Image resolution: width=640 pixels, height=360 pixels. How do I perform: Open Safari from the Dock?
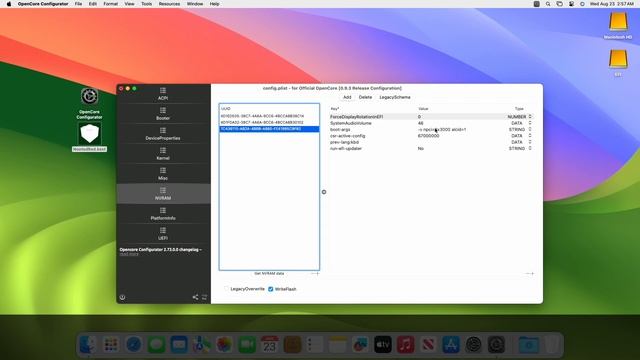tap(133, 345)
